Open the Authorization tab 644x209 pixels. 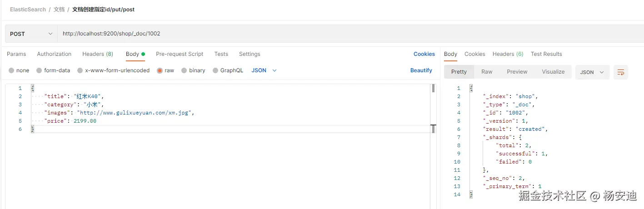click(54, 54)
